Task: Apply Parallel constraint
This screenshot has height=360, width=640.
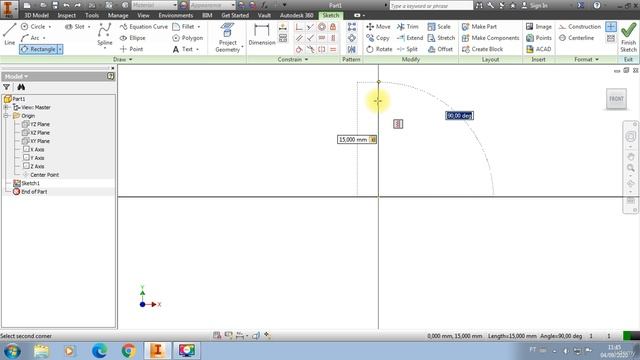Action: [299, 38]
